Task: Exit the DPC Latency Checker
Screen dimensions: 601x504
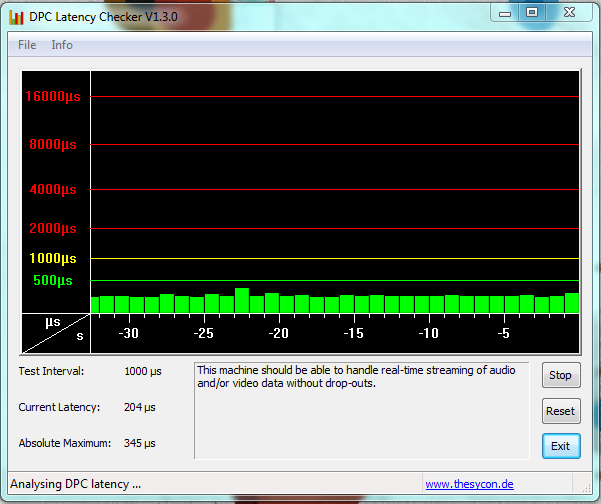Action: point(561,446)
